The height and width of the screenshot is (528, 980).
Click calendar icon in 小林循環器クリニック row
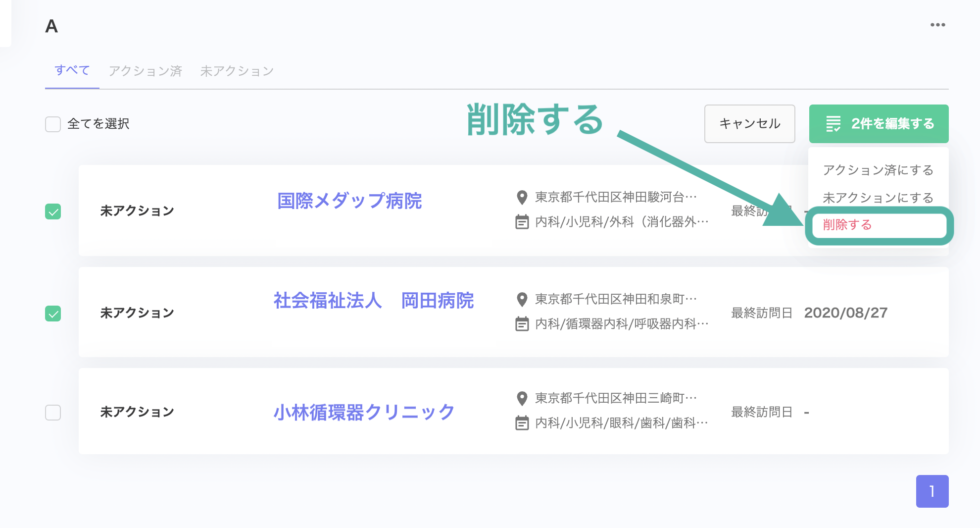[522, 423]
